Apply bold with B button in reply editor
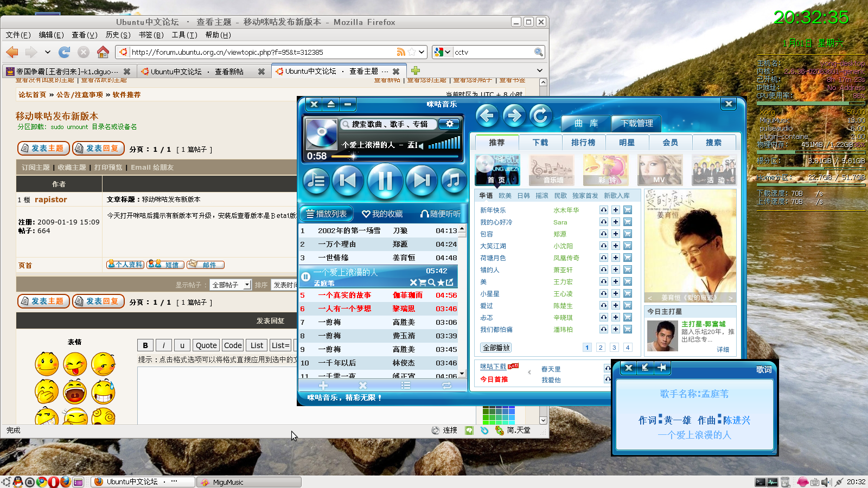868x488 pixels. pos(145,345)
